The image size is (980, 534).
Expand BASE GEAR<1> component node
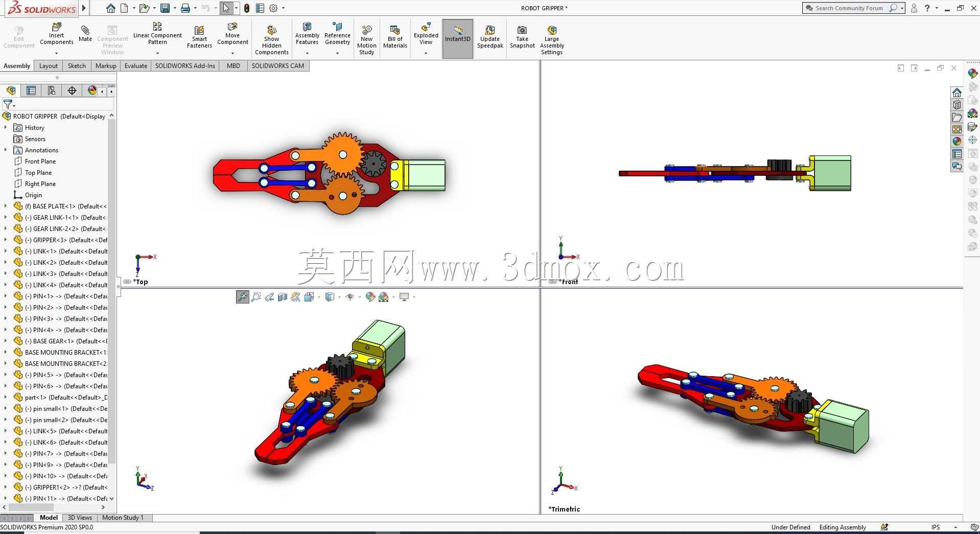[x=6, y=341]
